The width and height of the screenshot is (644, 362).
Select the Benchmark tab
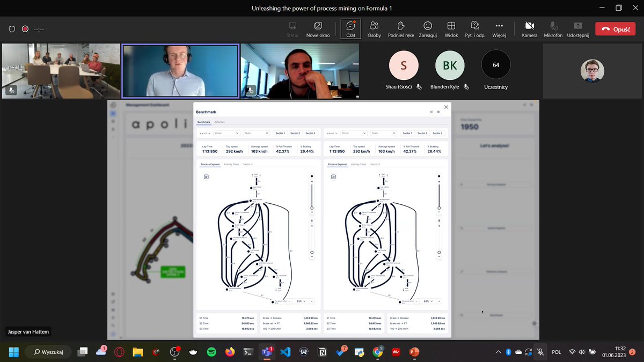click(204, 122)
